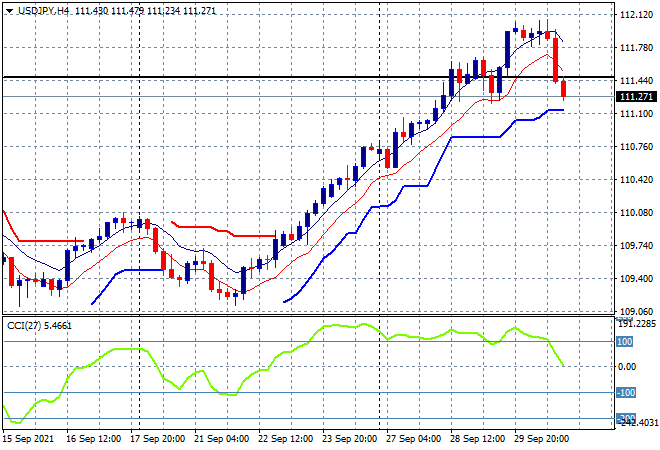Open the chart menu triangle beside USDJPY,H4

[x=9, y=11]
